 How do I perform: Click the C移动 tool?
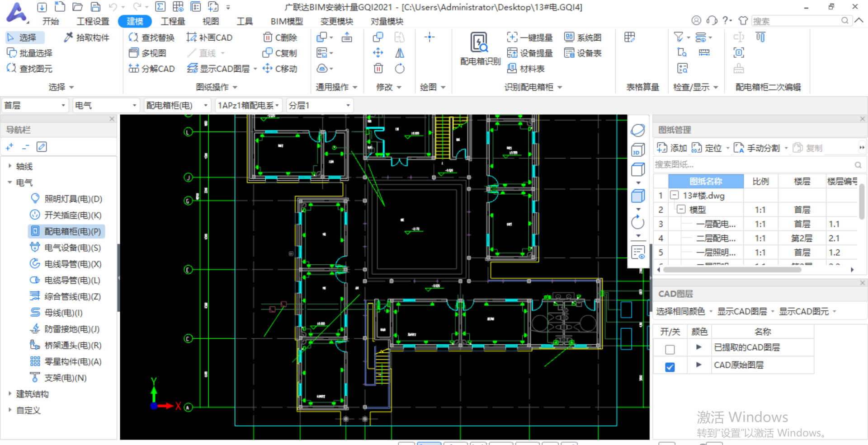pos(280,69)
